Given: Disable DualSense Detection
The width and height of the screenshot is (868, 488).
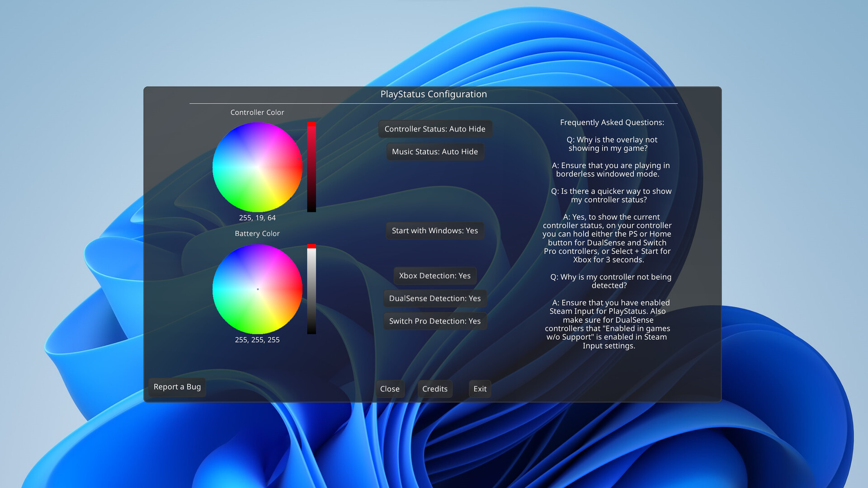Looking at the screenshot, I should tap(435, 298).
